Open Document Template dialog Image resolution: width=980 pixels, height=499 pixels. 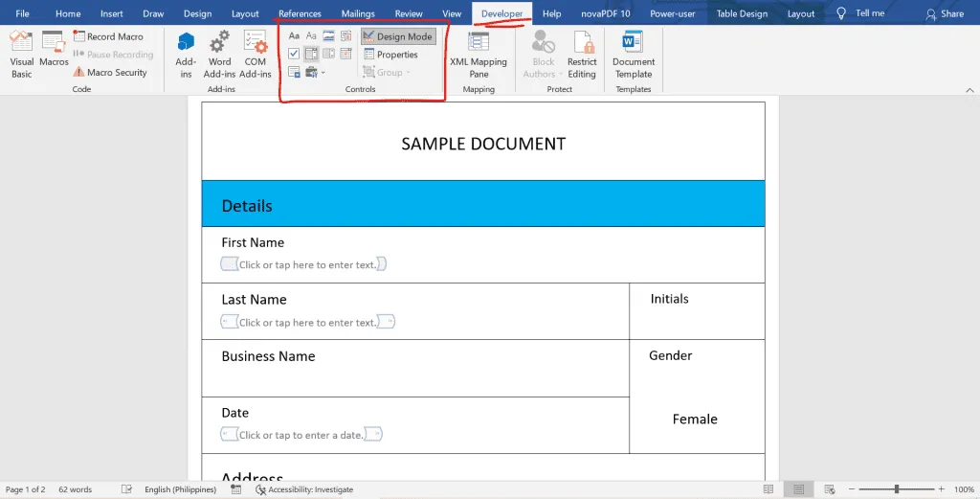[634, 55]
